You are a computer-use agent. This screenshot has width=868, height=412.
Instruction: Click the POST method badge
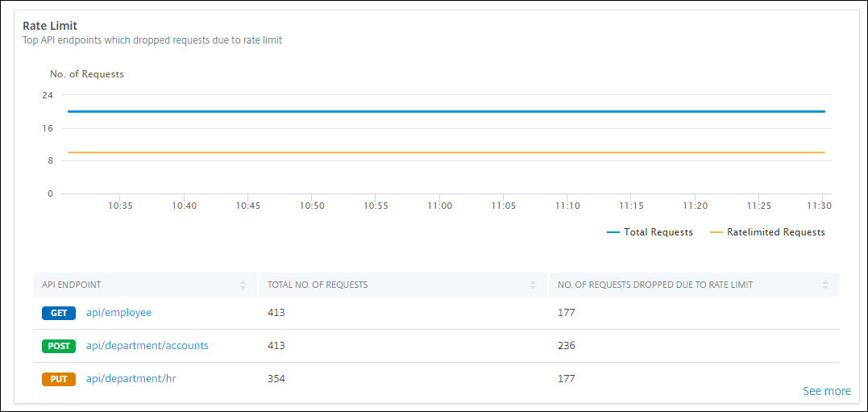tap(59, 346)
